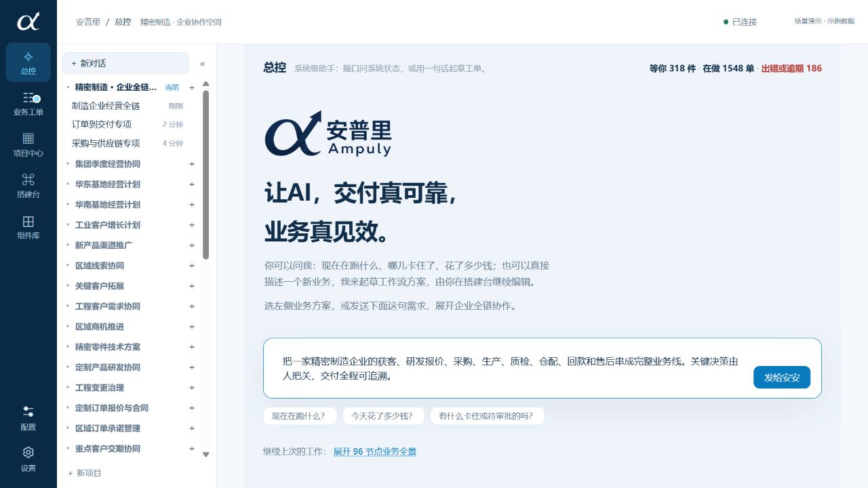
Task: Add a conversation to 精密制造·企业全链 with plus
Action: coord(192,87)
